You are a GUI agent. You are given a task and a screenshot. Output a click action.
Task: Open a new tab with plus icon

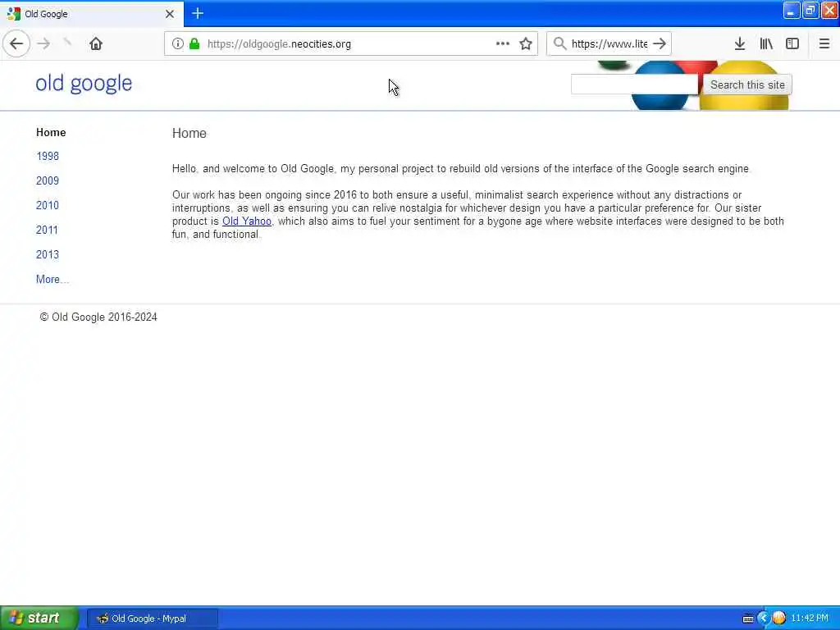pyautogui.click(x=198, y=13)
